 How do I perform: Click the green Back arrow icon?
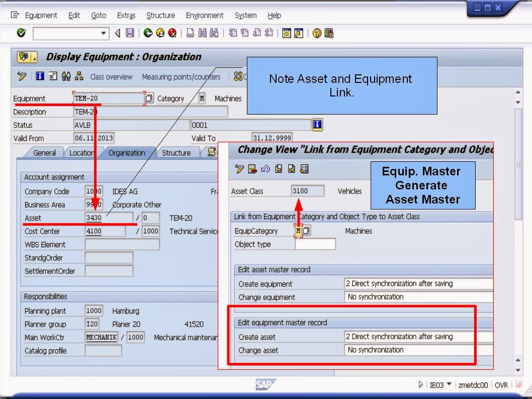point(147,34)
